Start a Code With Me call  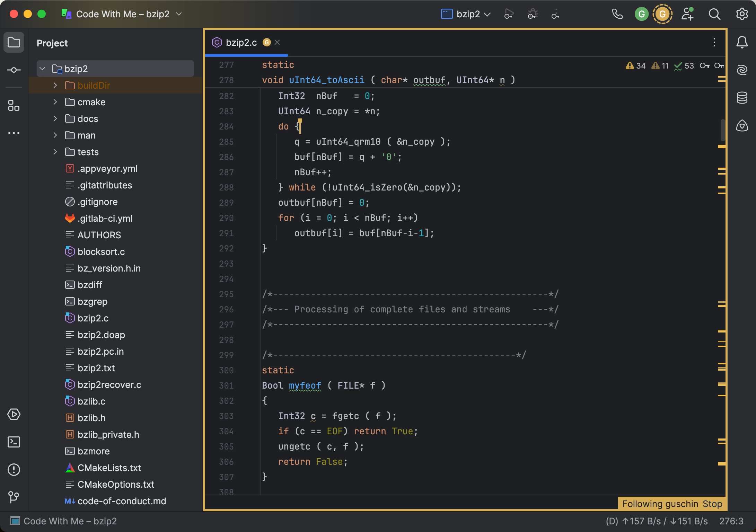617,14
